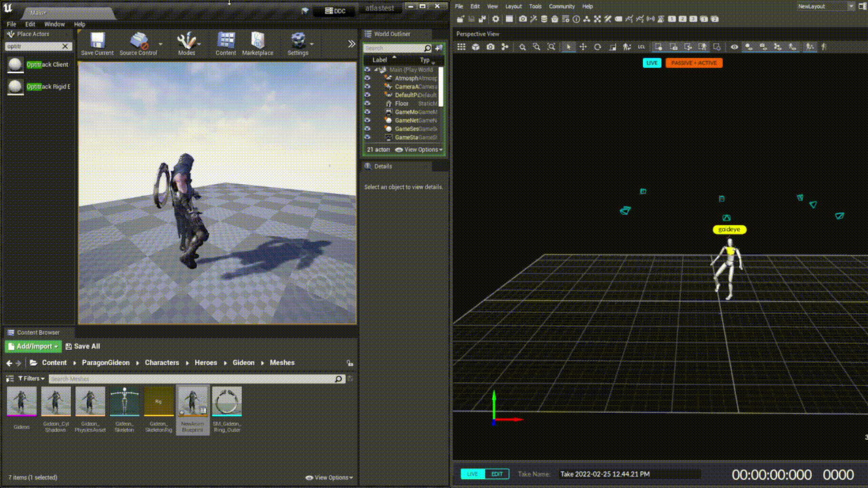Image resolution: width=868 pixels, height=488 pixels.
Task: Toggle visibility eye for the GameMo actor row
Action: 367,112
